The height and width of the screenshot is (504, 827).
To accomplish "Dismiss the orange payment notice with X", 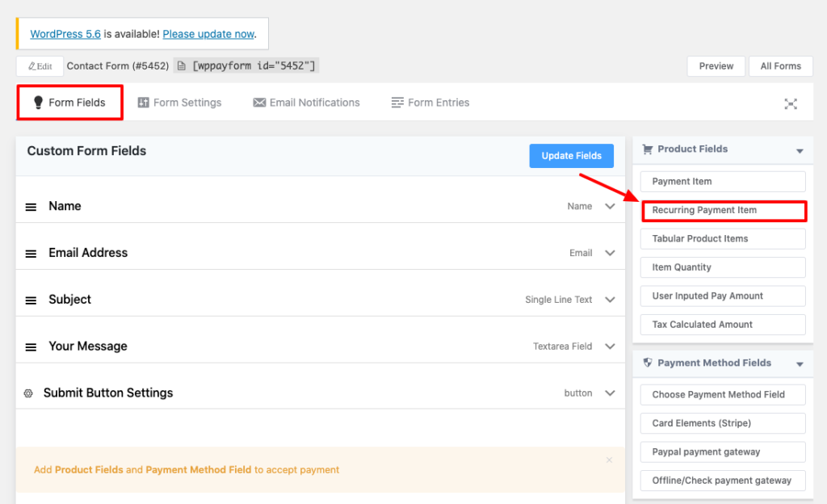I will [x=609, y=460].
